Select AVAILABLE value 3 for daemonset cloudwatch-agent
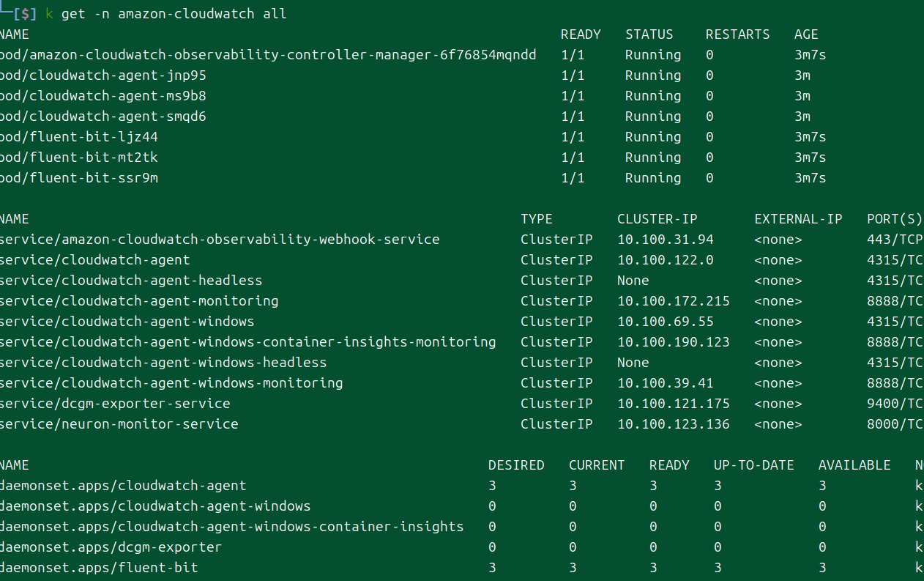This screenshot has width=924, height=581. pos(822,486)
